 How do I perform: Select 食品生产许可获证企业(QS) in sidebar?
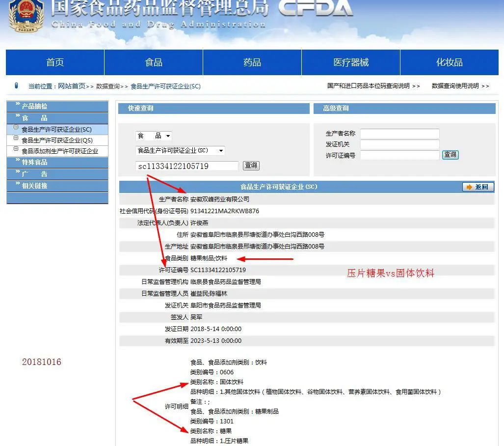(57, 140)
